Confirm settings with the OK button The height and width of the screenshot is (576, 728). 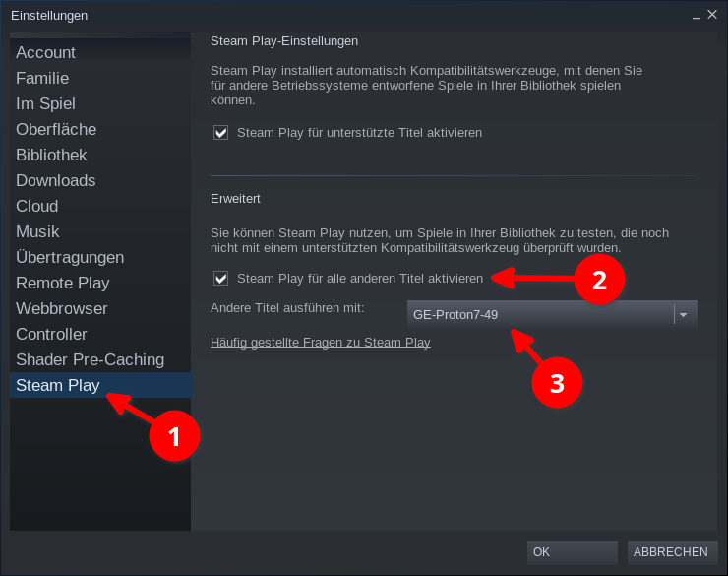click(x=572, y=552)
